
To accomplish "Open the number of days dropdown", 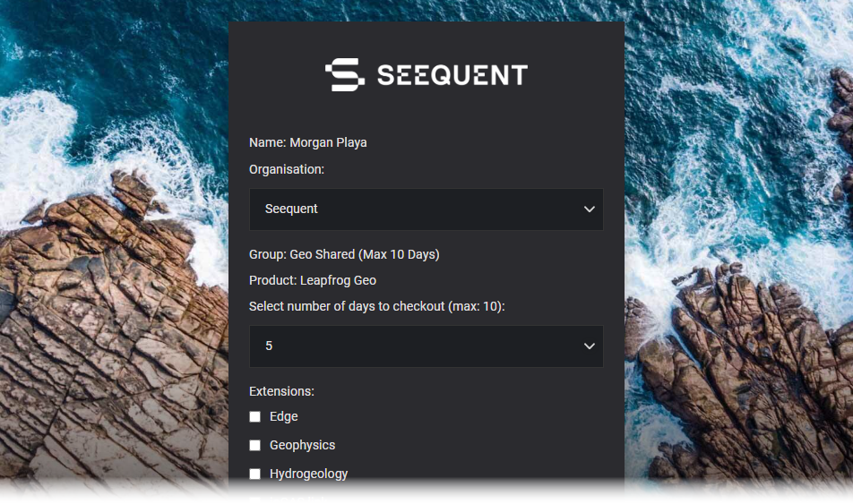I will 426,346.
